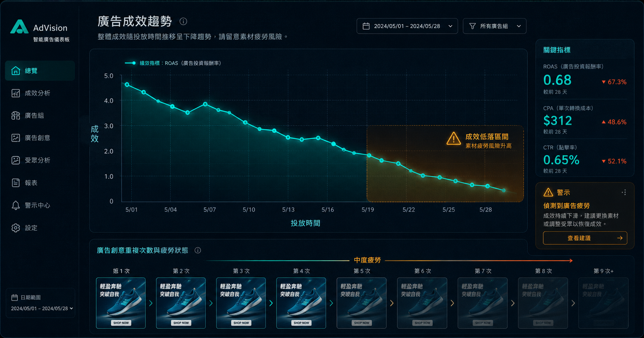The width and height of the screenshot is (644, 338).
Task: Click warning triangle icon beside 警示 heading
Action: pos(548,192)
